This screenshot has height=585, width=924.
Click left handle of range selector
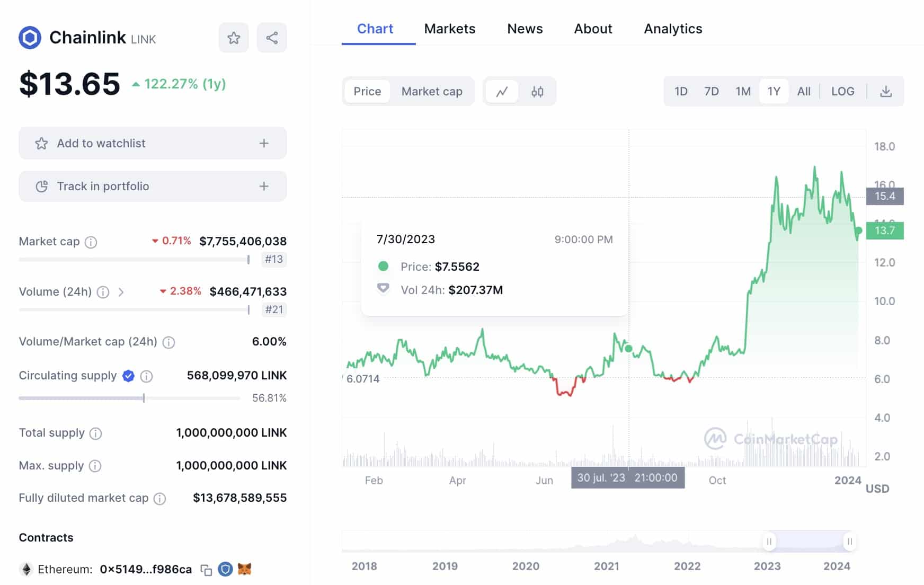click(769, 542)
